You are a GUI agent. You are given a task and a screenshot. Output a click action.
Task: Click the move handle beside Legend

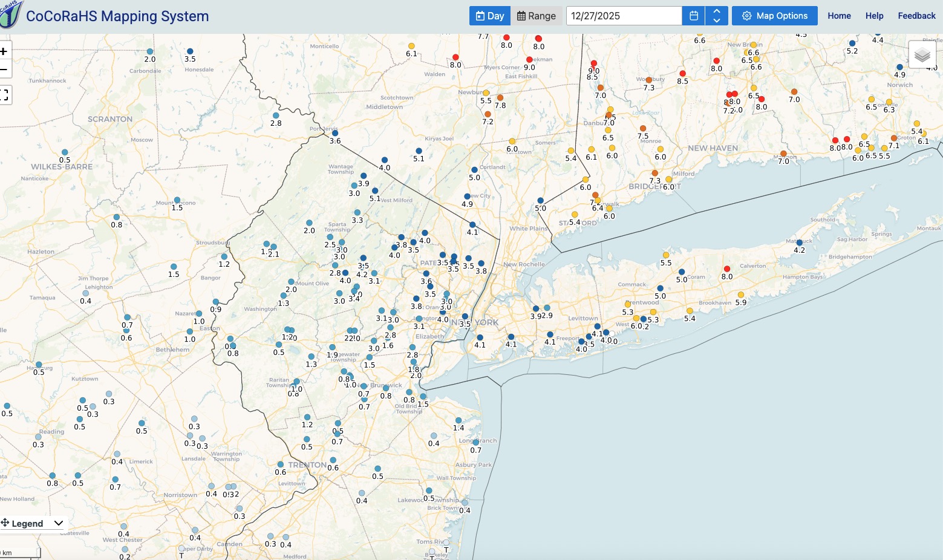[5, 523]
